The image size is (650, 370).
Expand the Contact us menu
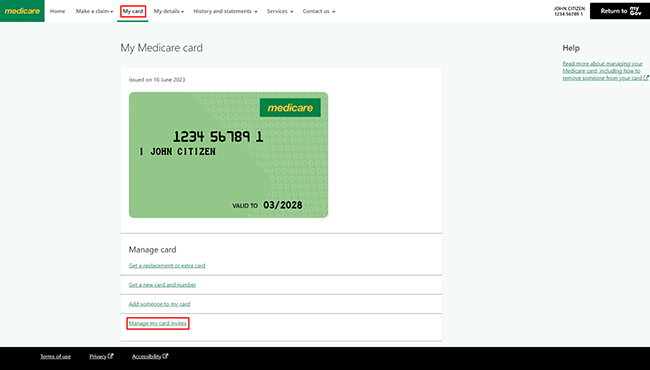pos(319,11)
